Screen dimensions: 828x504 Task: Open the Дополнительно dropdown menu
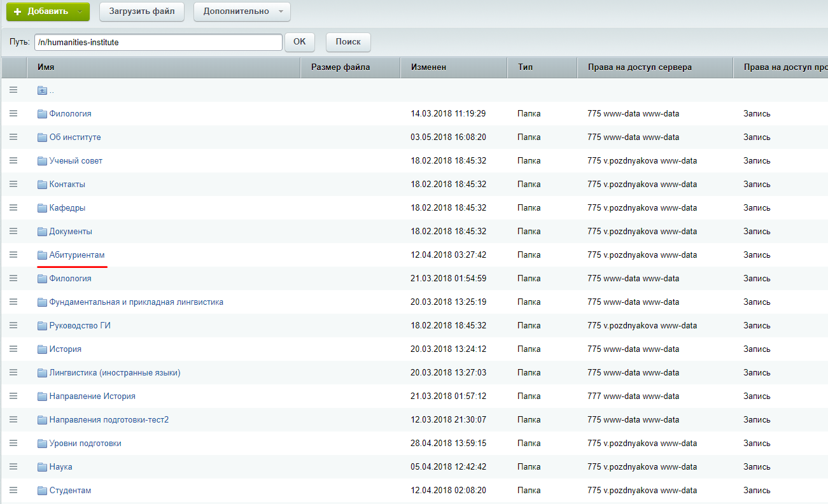(242, 11)
